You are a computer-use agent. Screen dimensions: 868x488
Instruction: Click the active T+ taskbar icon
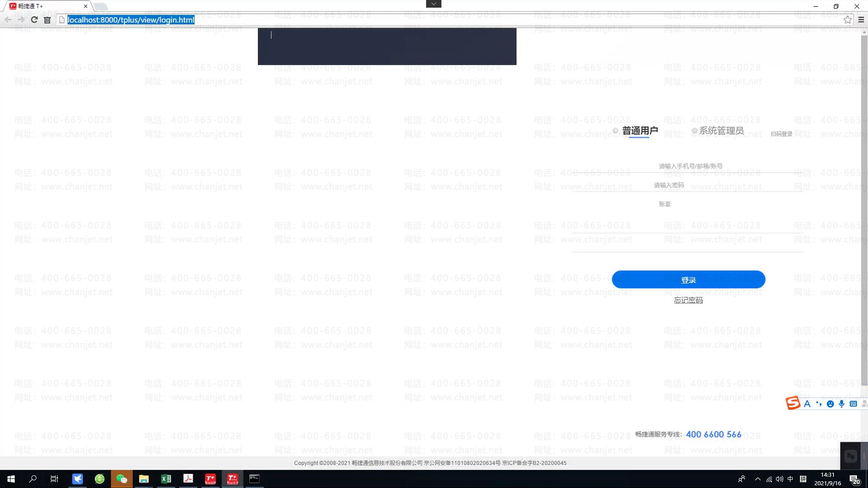click(x=232, y=479)
